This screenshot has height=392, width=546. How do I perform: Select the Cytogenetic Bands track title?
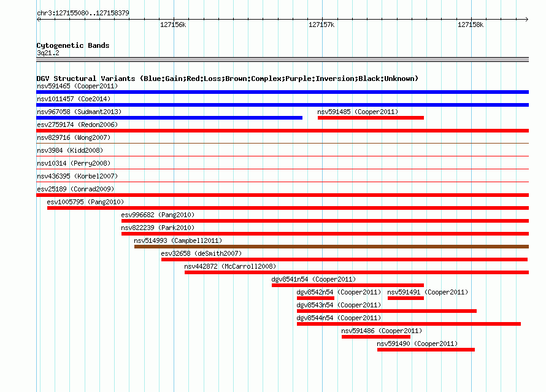click(x=73, y=45)
